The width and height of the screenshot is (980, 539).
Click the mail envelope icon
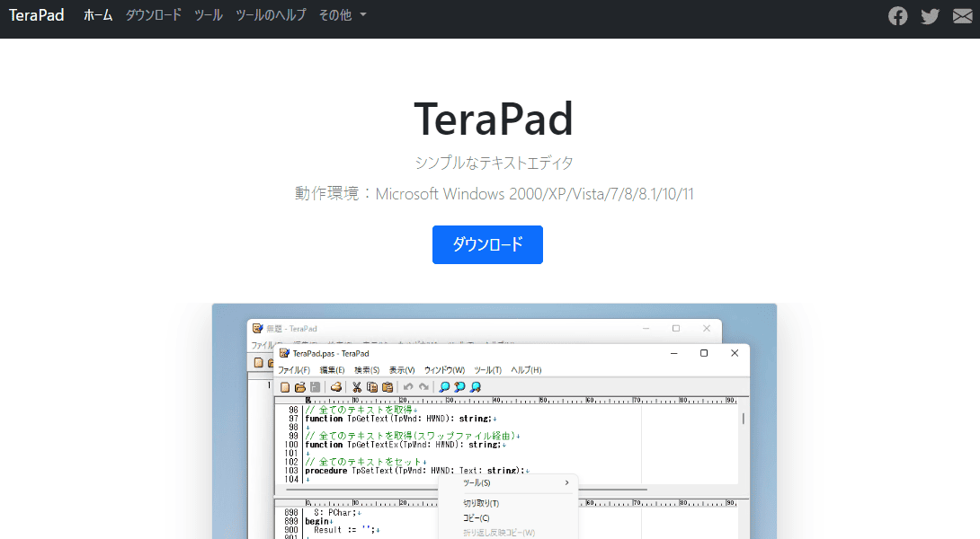tap(963, 15)
